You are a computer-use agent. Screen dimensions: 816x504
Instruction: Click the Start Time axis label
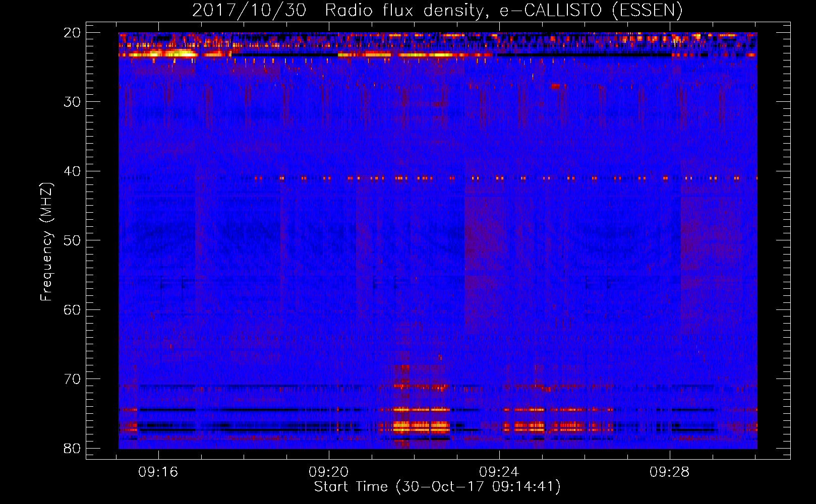(437, 487)
